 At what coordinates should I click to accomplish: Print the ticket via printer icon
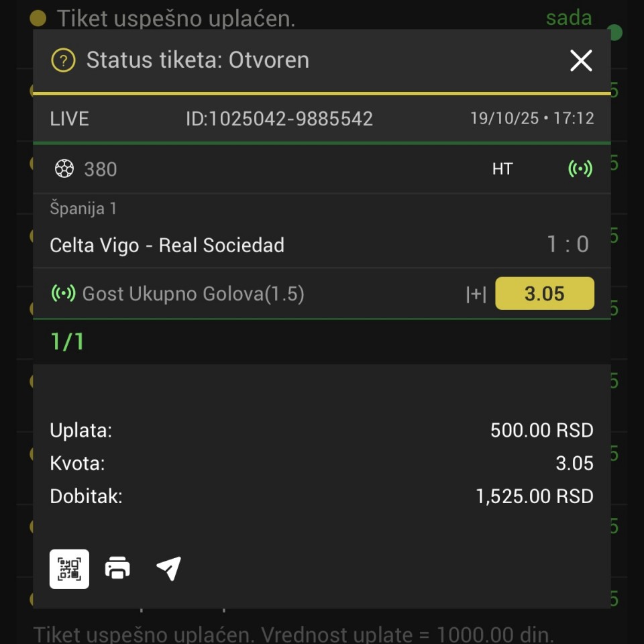tap(117, 569)
